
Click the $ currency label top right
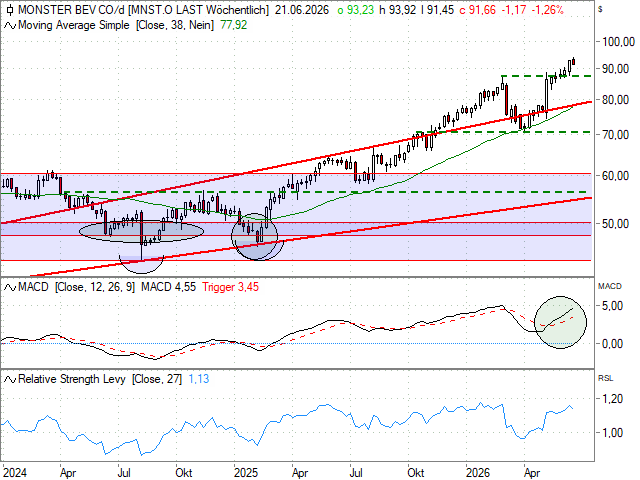600,9
